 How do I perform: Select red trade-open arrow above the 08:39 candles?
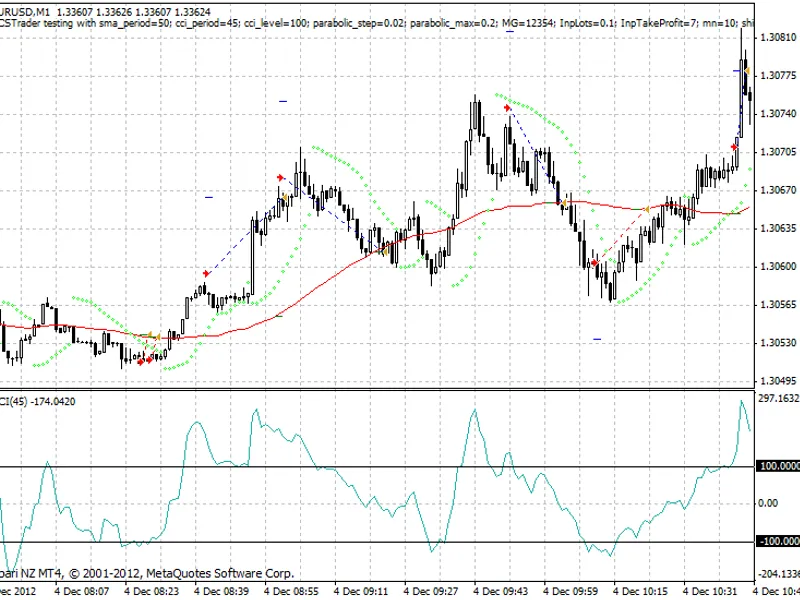coord(206,274)
